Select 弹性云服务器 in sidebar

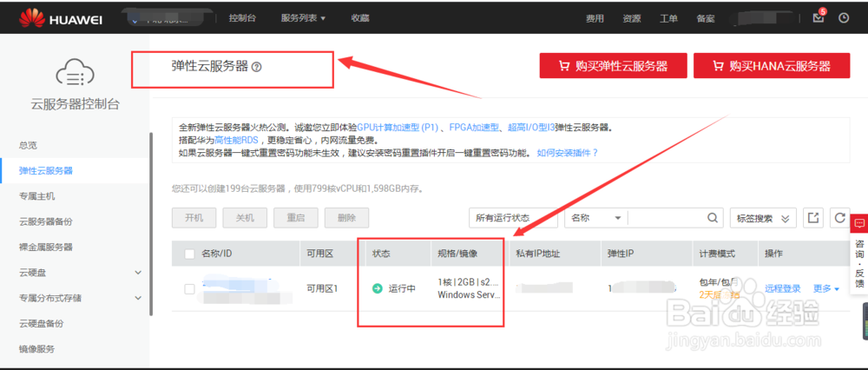pos(46,170)
